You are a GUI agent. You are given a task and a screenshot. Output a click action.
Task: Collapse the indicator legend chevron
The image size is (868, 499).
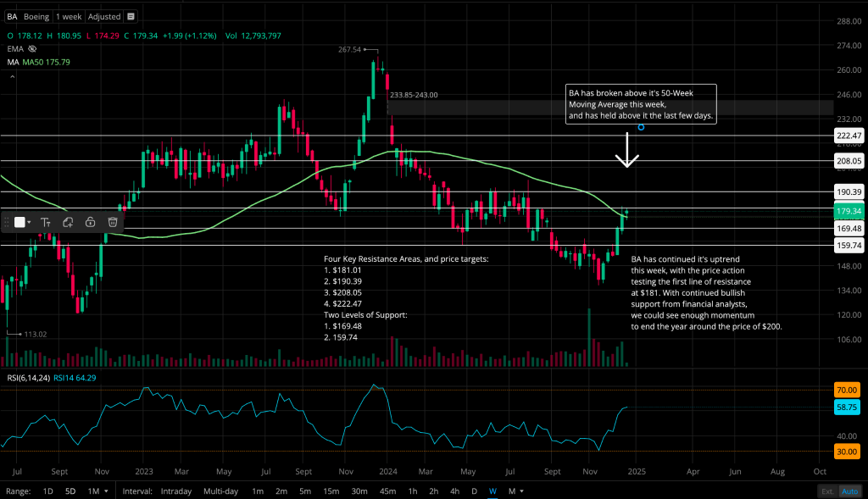click(x=12, y=77)
